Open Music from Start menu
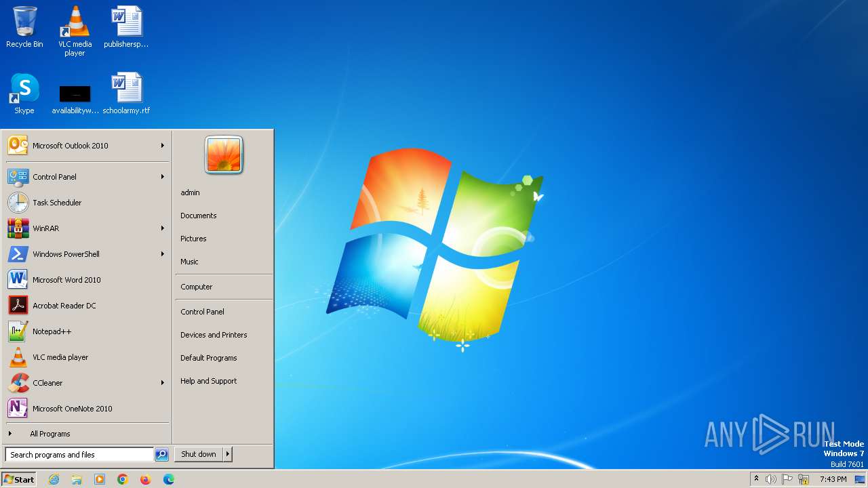 (x=224, y=262)
